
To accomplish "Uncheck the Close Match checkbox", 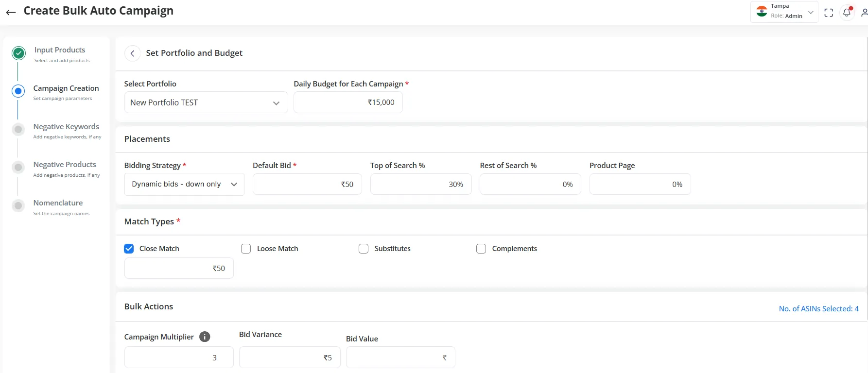I will (x=129, y=249).
